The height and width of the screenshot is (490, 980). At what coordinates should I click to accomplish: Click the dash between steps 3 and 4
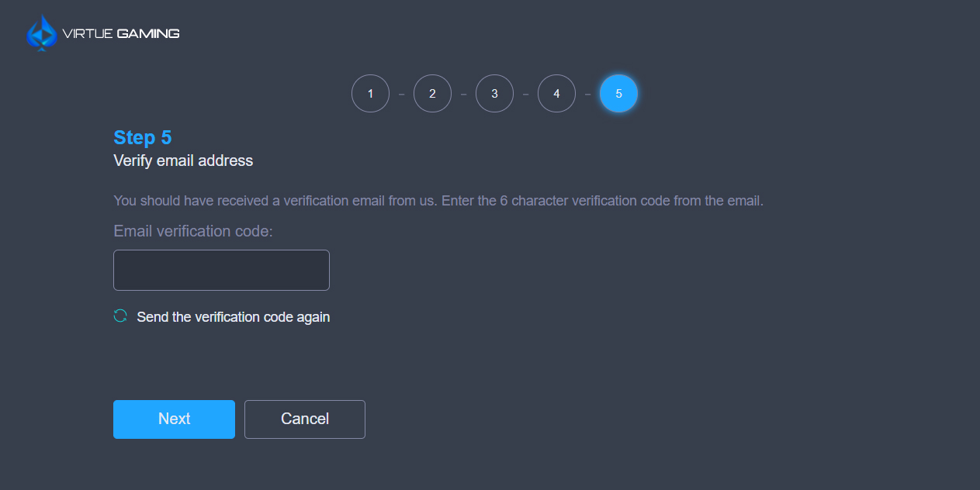[x=525, y=95]
